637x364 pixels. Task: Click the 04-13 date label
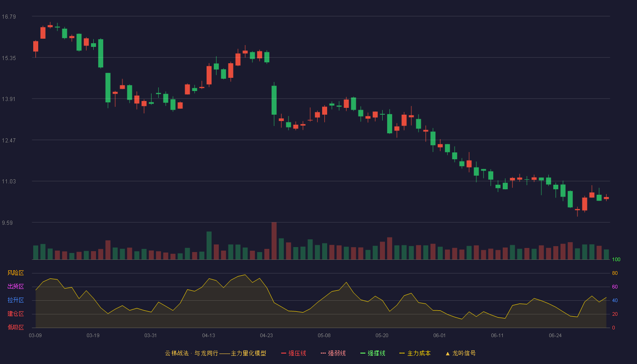(x=208, y=335)
